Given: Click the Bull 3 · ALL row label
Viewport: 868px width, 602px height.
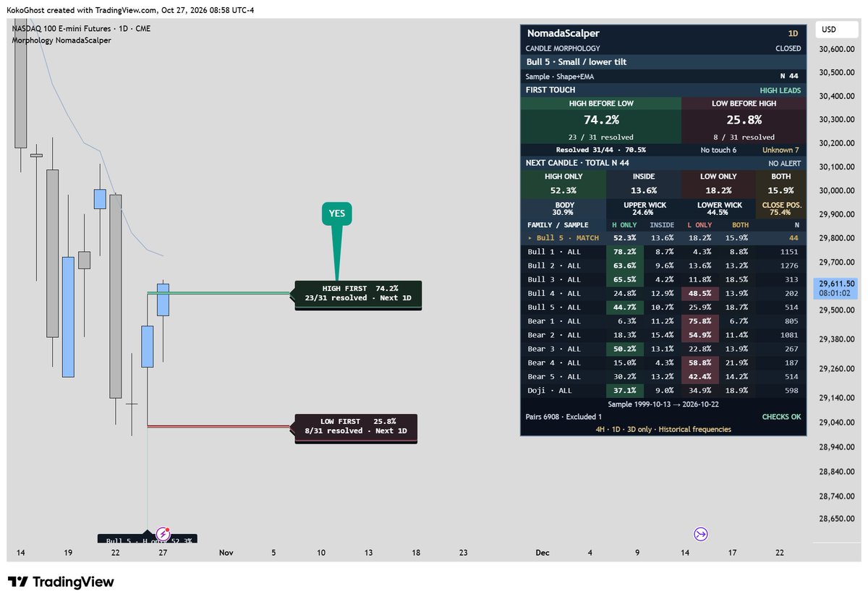Looking at the screenshot, I should 554,279.
